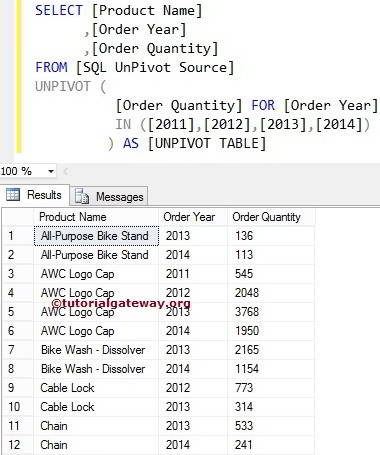This screenshot has width=380, height=455.
Task: Click Bike Wash - Dissolver in row 7
Action: coord(93,350)
